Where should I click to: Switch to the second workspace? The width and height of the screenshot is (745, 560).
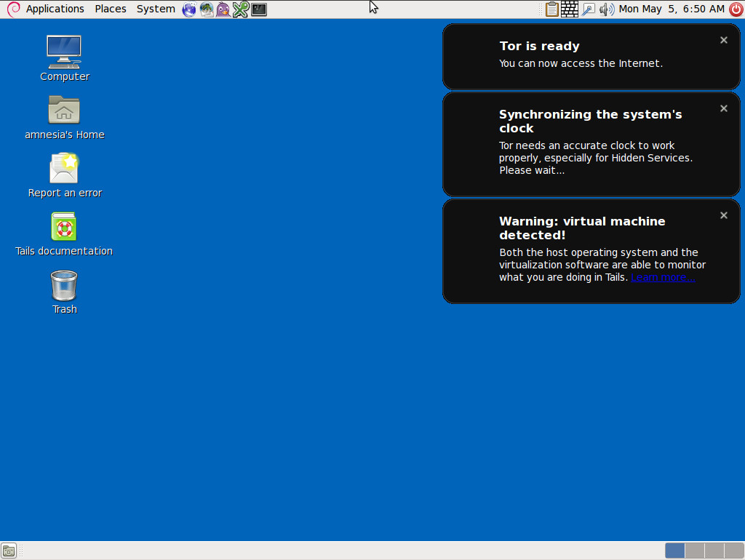click(695, 551)
